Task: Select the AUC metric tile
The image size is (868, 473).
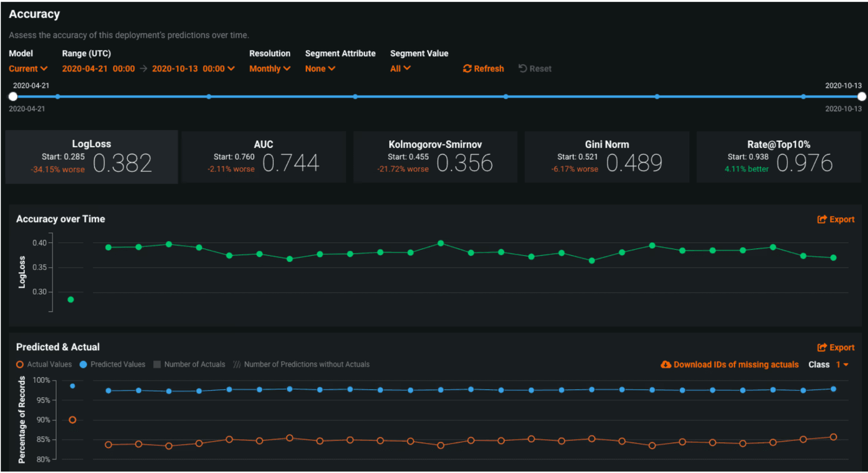Action: 264,157
